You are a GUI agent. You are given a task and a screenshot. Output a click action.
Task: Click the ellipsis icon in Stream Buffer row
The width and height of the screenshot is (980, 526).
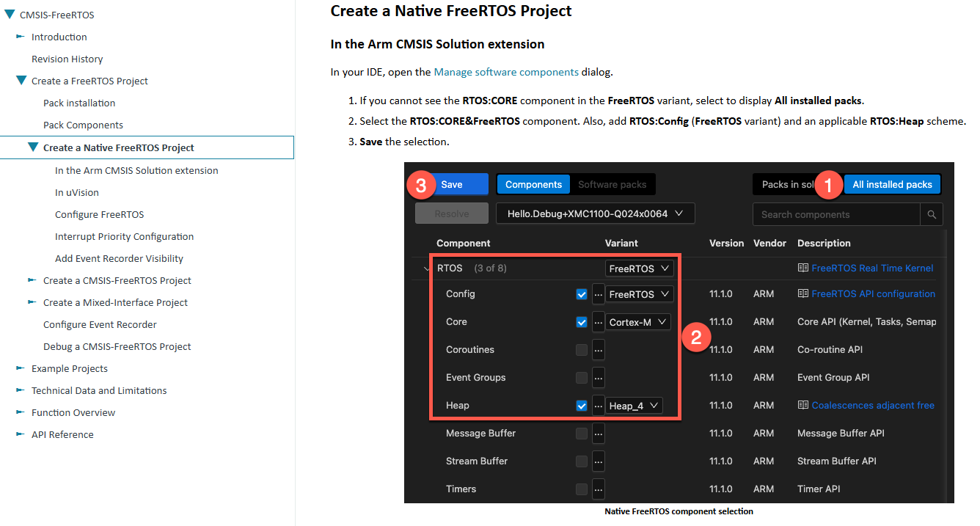599,461
